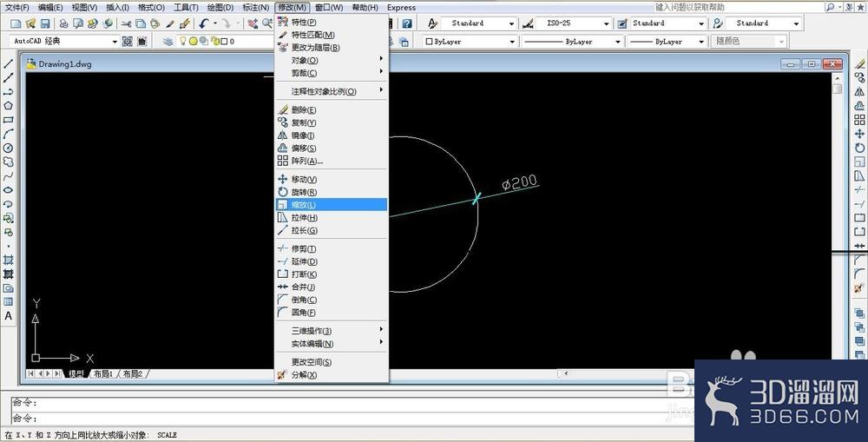
Task: Click the Undo arrow icon
Action: click(204, 23)
